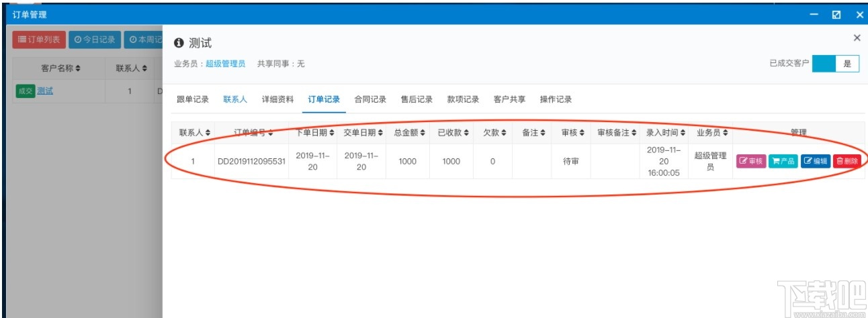Sort orders by 下单日期

pyautogui.click(x=315, y=133)
